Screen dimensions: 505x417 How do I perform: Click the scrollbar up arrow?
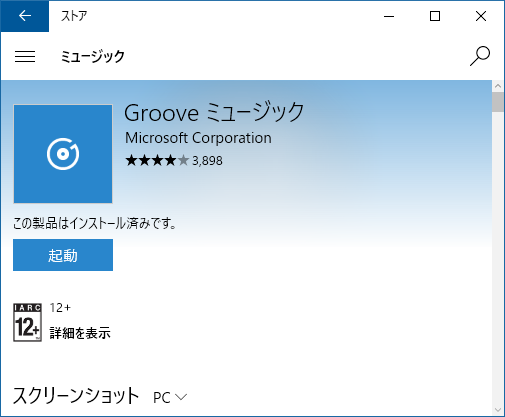click(498, 86)
